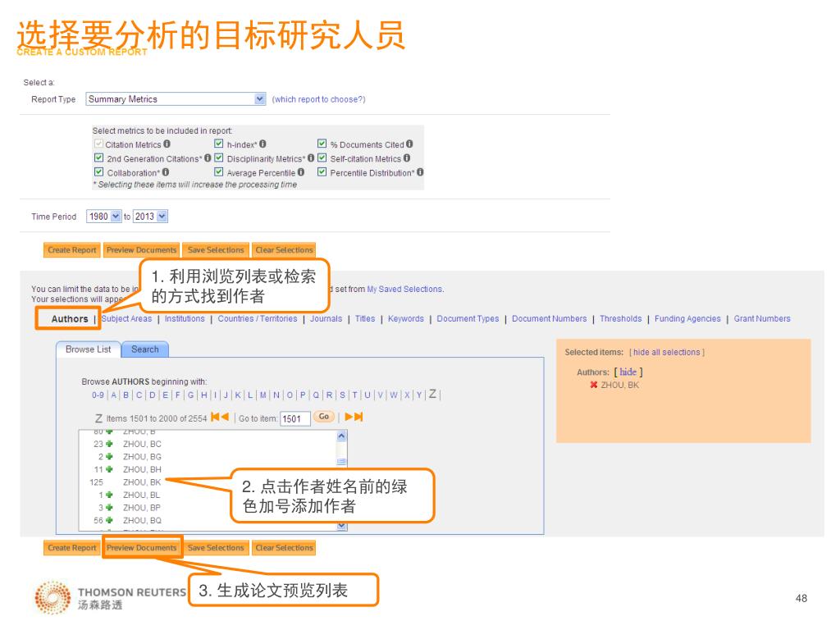Select Institutions tab
This screenshot has height=630, width=840.
185,318
